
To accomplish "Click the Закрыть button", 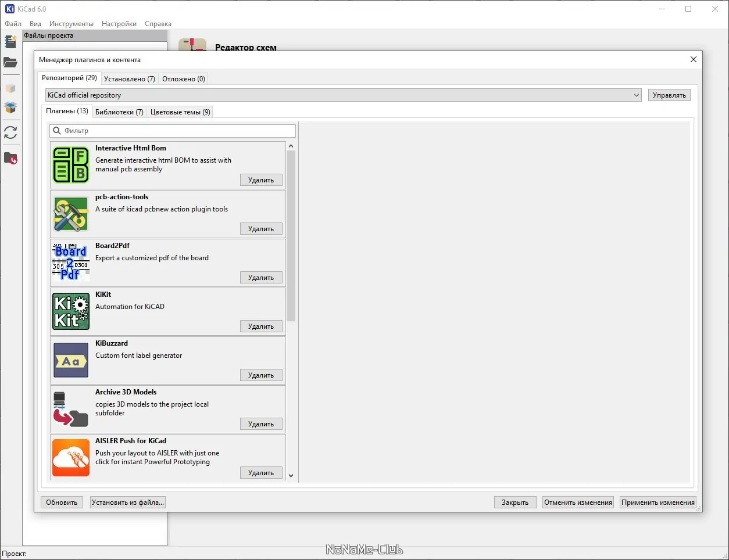I will (515, 502).
